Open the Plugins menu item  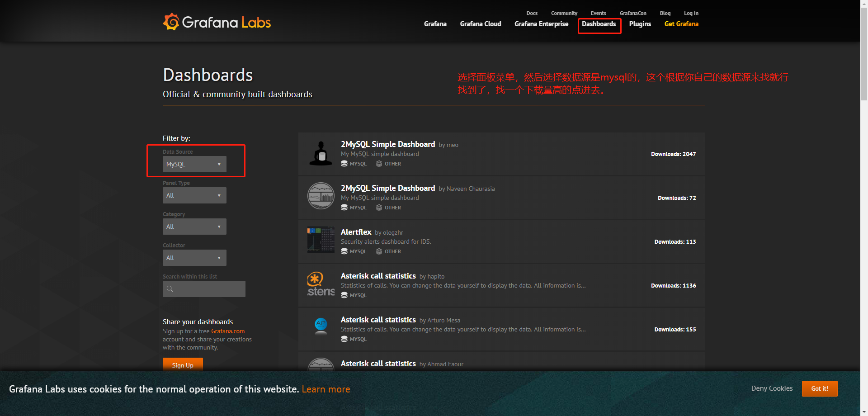click(640, 24)
